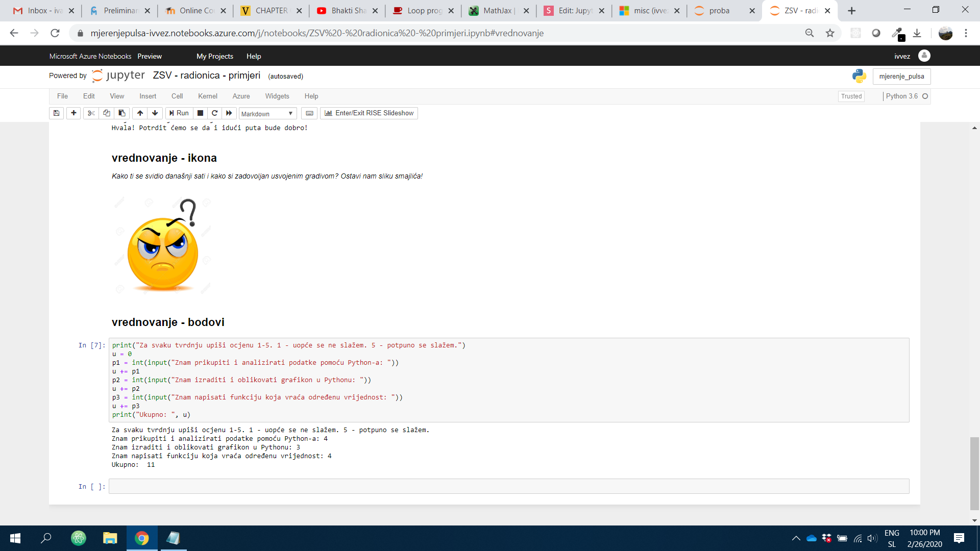Restart and run all with the fast-forward icon

click(x=229, y=113)
